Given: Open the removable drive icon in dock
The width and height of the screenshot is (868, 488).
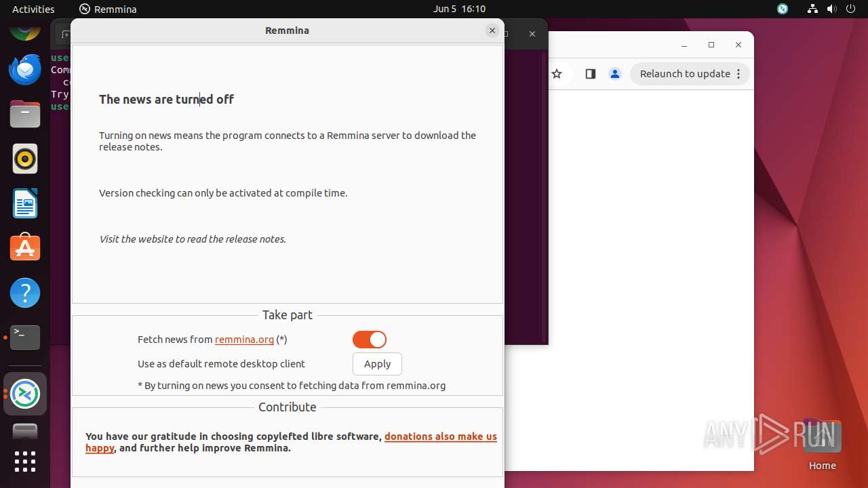Looking at the screenshot, I should click(25, 431).
